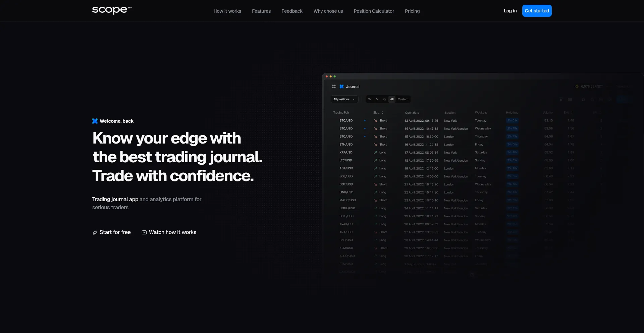Open the filter funnel icon in the toolbar
Image resolution: width=644 pixels, height=333 pixels.
click(x=561, y=100)
